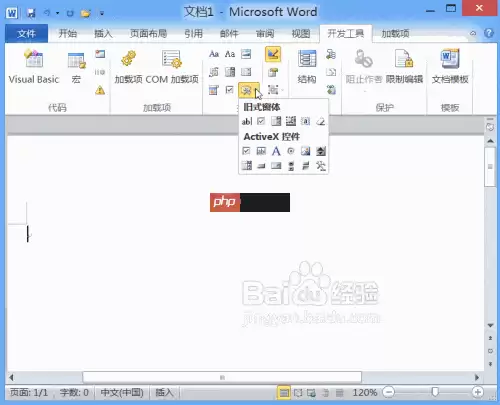
Task: Insert legacy text form field (ab|)
Action: pyautogui.click(x=247, y=121)
